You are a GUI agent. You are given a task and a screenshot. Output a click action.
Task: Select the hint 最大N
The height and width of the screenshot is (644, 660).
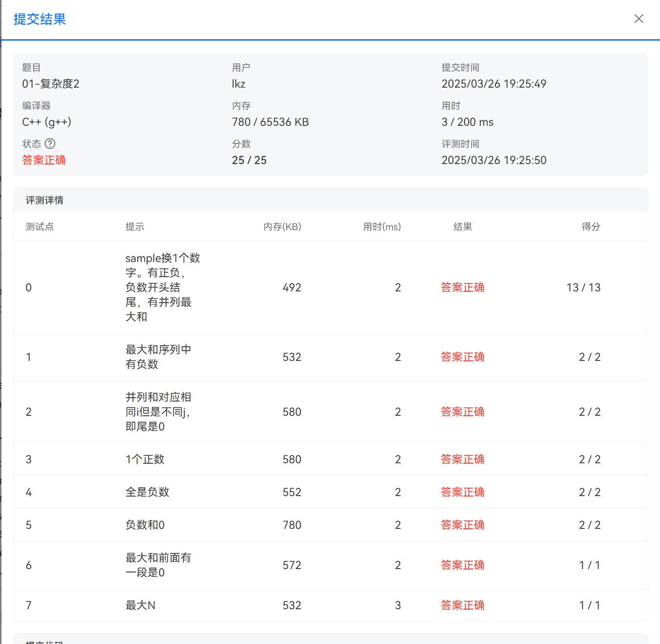point(141,605)
